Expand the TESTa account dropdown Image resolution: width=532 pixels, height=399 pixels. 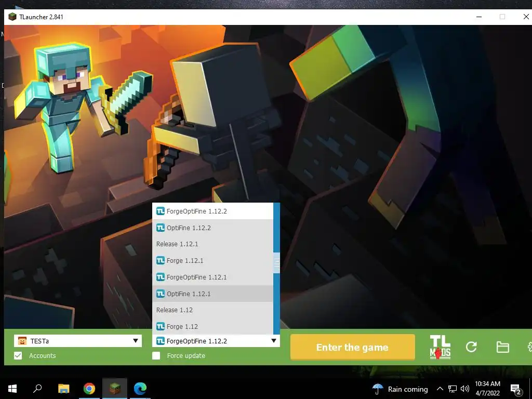click(136, 341)
